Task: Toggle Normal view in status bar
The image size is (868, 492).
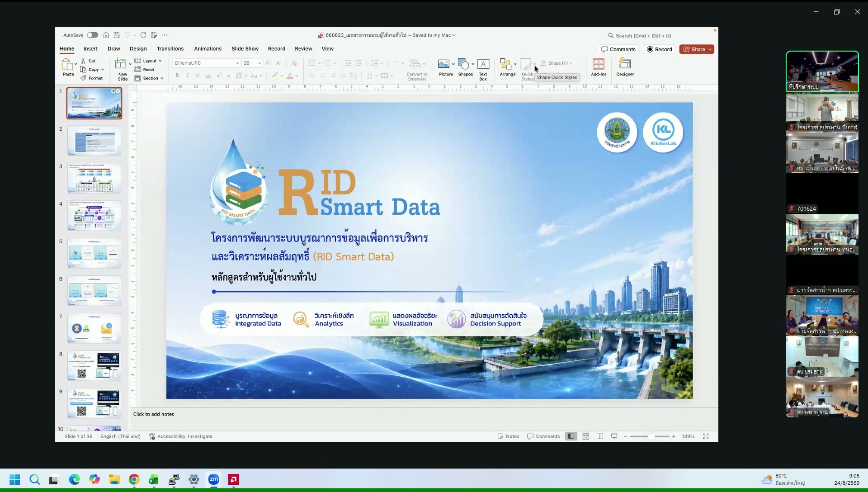Action: [x=571, y=436]
